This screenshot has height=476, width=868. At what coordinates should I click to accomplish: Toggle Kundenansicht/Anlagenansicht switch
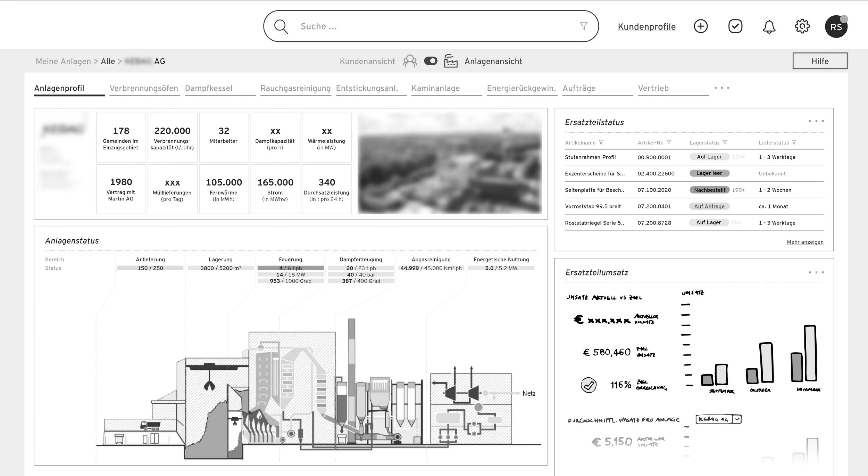click(x=431, y=61)
